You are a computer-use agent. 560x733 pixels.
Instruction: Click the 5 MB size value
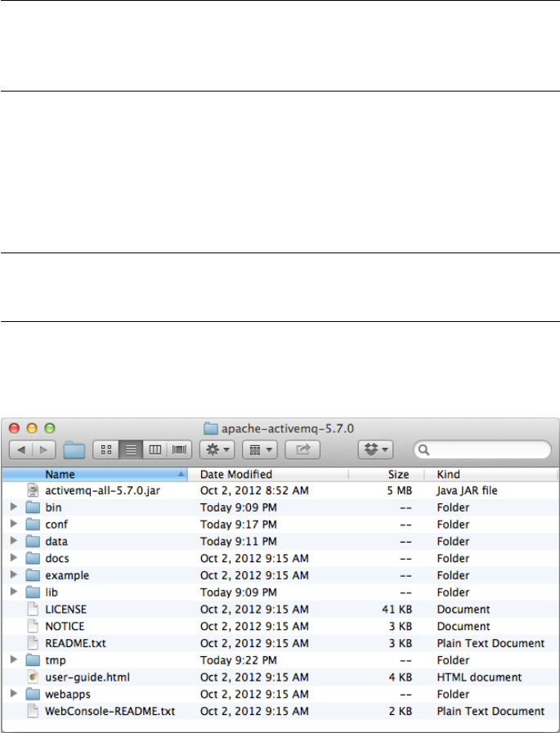(x=399, y=490)
